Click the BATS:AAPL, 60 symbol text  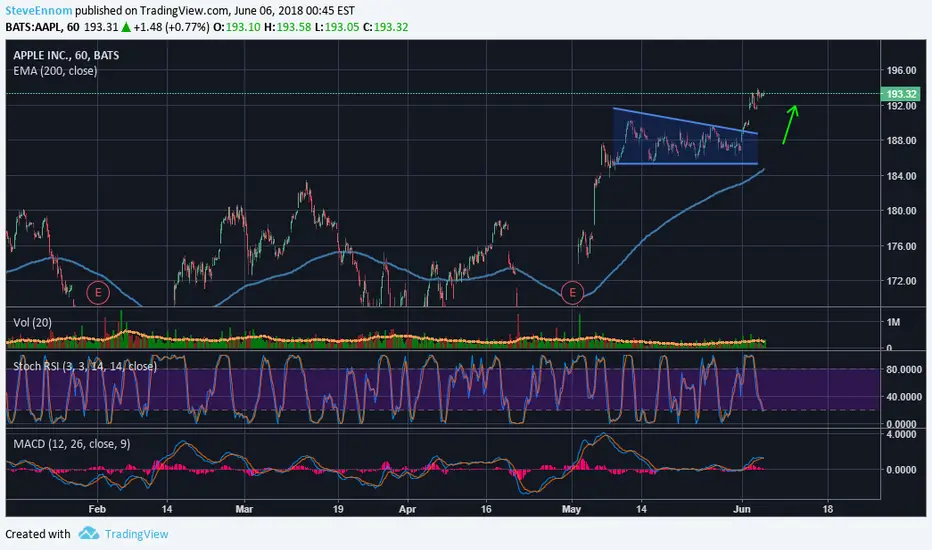(x=42, y=27)
